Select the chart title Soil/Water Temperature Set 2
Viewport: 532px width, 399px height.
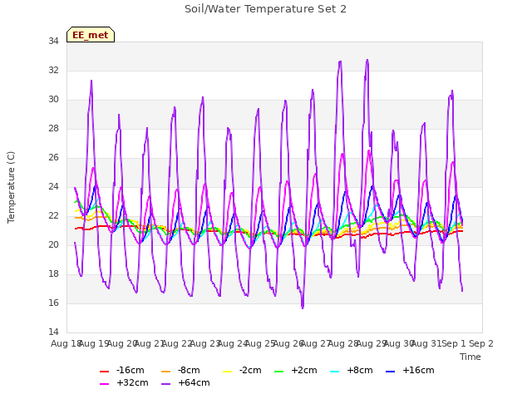(x=265, y=9)
